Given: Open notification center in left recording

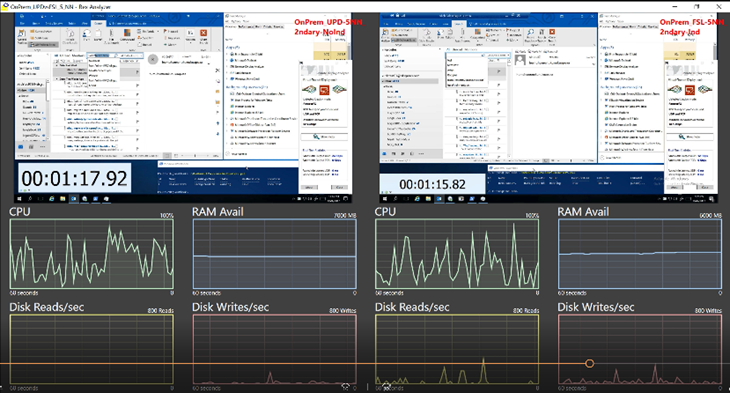Looking at the screenshot, I should point(345,199).
